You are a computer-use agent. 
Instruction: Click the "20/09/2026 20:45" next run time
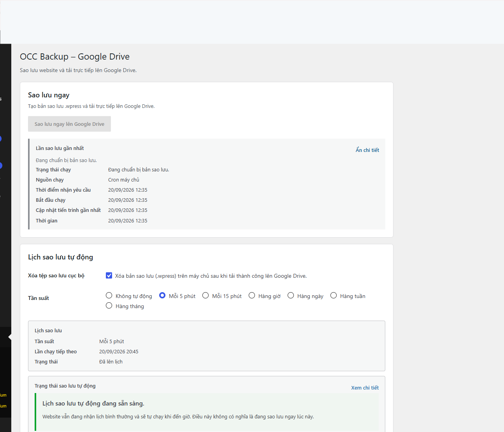pos(119,351)
